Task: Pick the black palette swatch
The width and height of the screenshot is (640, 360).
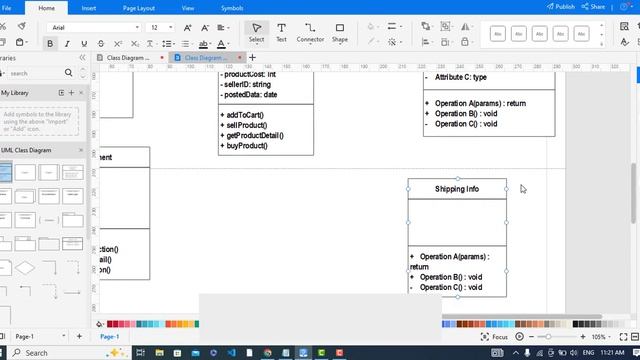Action: point(576,324)
